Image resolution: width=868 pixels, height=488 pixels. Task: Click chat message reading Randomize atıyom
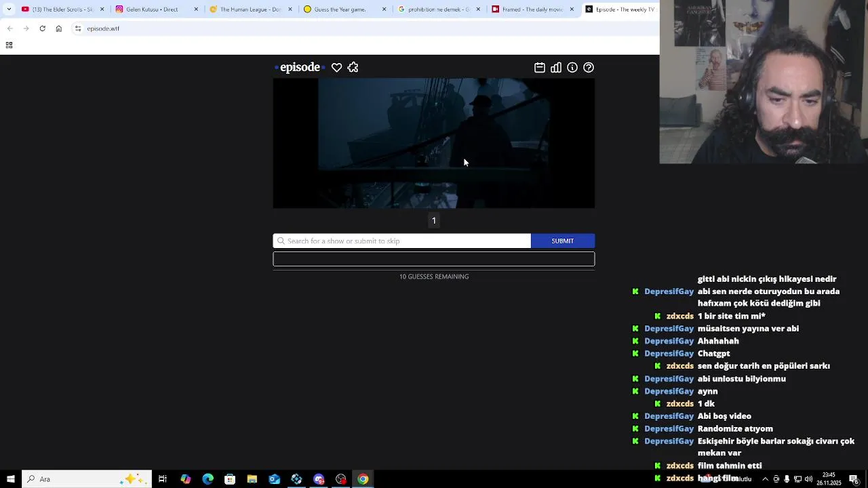[735, 429]
